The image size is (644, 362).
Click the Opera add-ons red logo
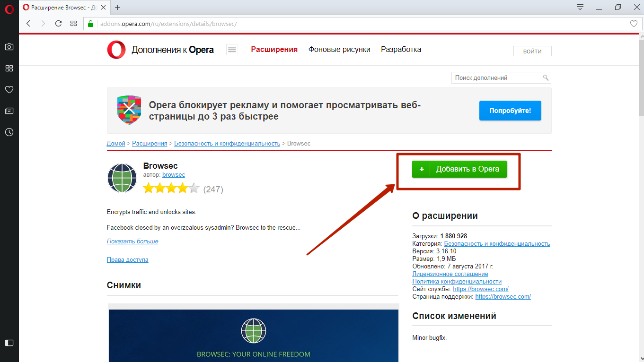(x=116, y=50)
